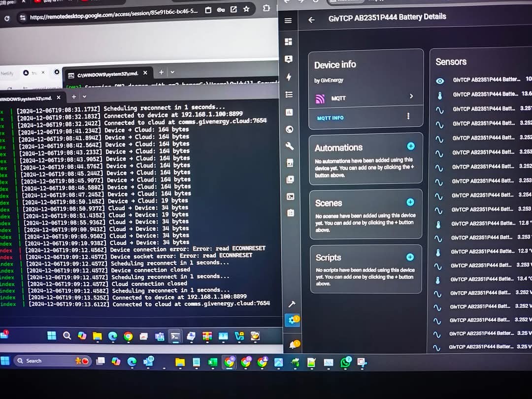Open Notifications bell in Home Assistant sidebar
This screenshot has width=532, height=399.
293,345
